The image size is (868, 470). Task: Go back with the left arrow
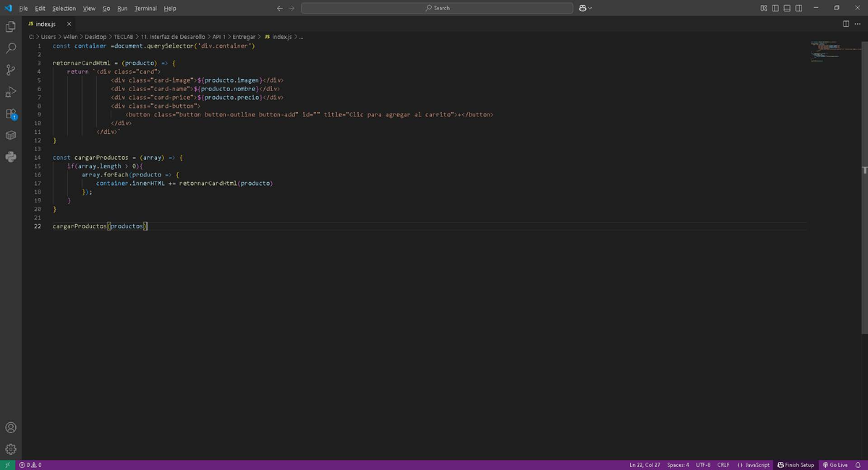tap(280, 8)
